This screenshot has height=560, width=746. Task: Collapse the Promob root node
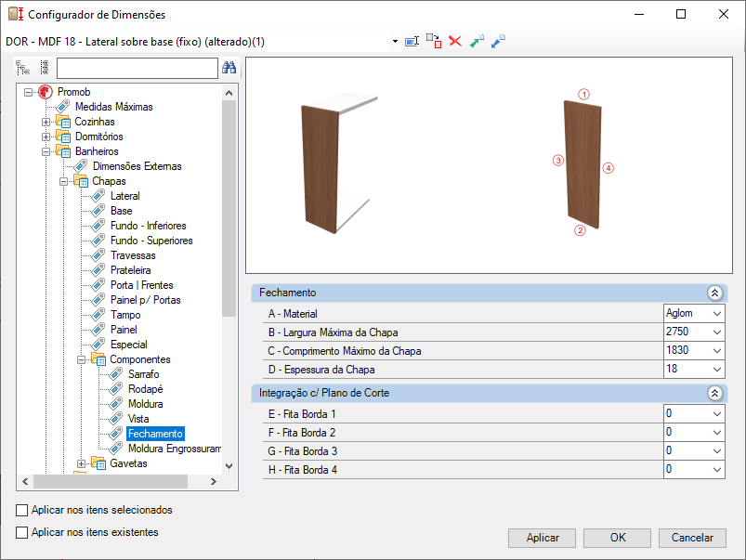click(29, 92)
